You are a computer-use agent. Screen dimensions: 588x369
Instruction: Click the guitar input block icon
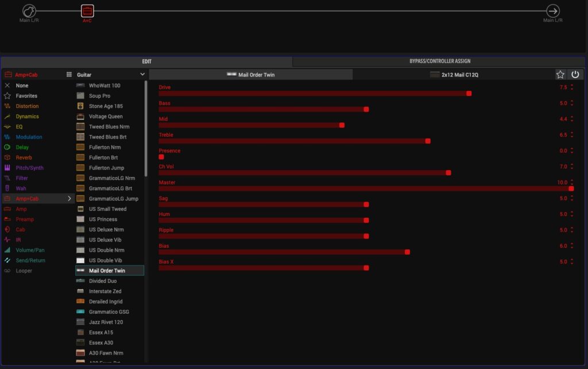29,11
